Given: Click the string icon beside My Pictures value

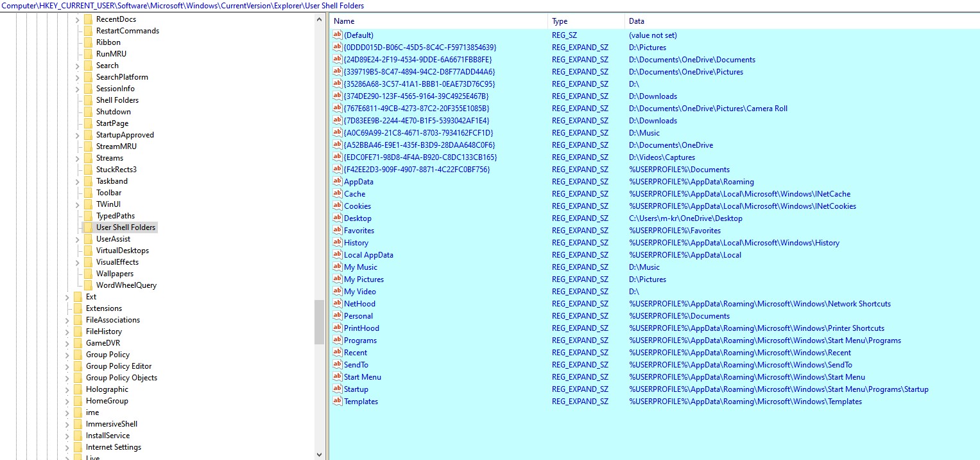Looking at the screenshot, I should pyautogui.click(x=338, y=279).
